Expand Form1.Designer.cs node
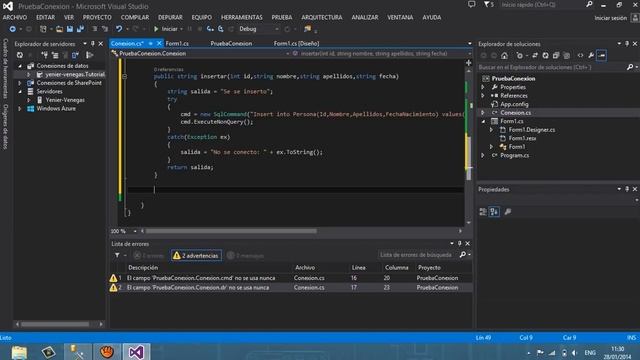 click(x=491, y=130)
